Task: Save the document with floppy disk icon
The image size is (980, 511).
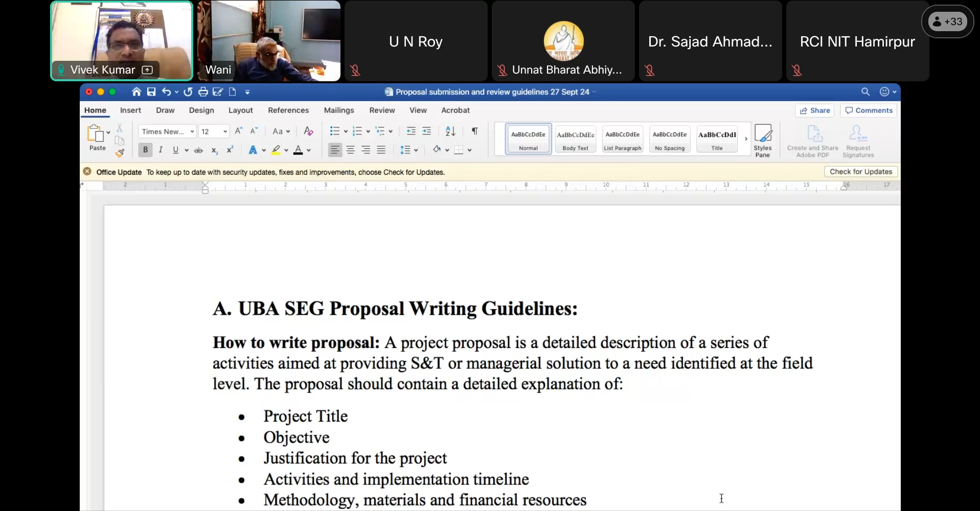Action: pyautogui.click(x=151, y=92)
